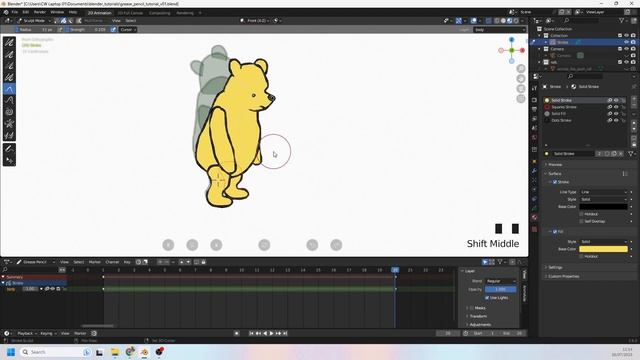The width and height of the screenshot is (640, 360).
Task: Open the Render menu
Action: click(x=40, y=12)
